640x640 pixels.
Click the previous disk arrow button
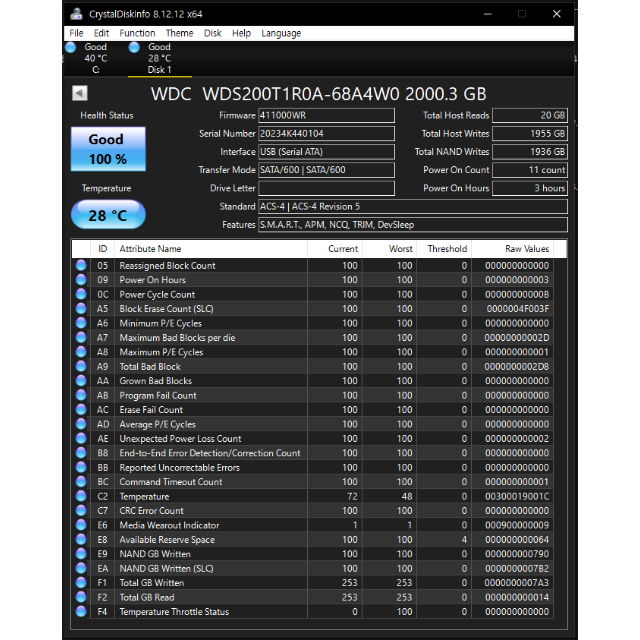[x=80, y=93]
